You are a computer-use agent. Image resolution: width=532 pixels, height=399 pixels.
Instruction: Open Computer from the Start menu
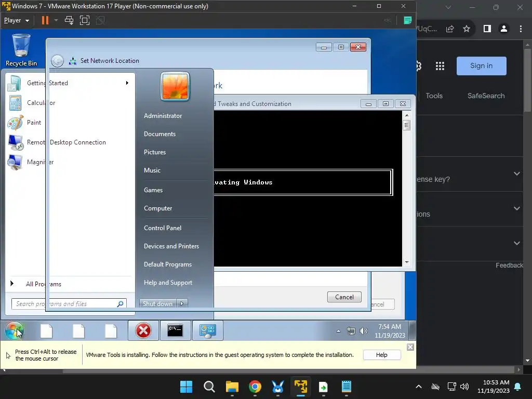pos(158,208)
